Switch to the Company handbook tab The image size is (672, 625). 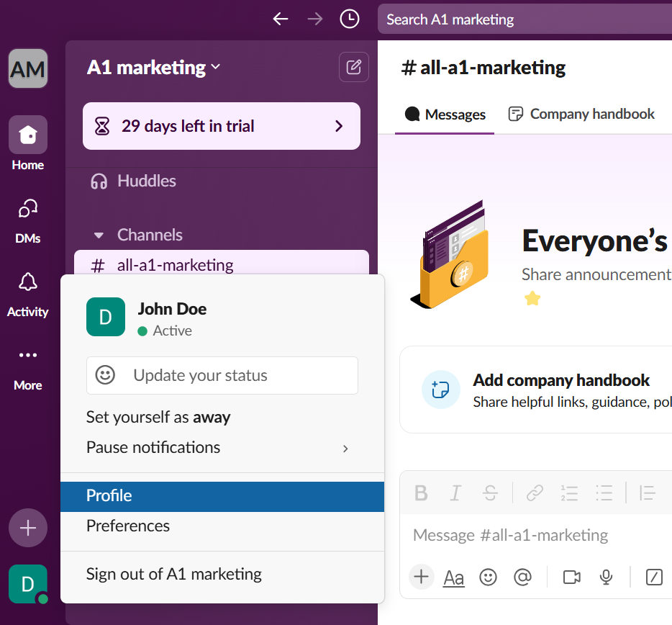(581, 114)
